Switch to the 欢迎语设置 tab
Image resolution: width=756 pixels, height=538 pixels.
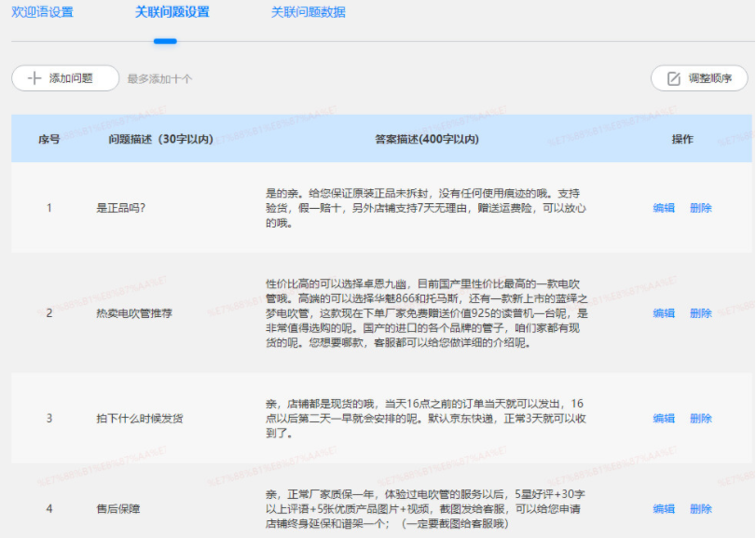coord(44,14)
